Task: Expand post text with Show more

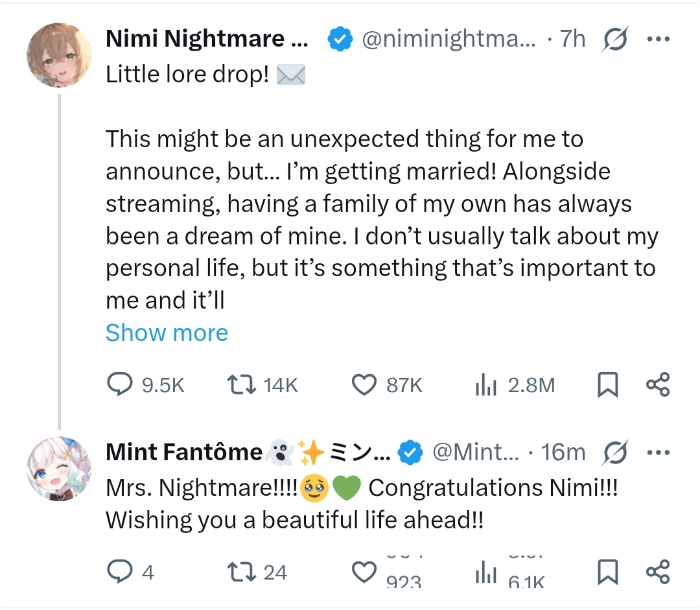Action: [167, 333]
